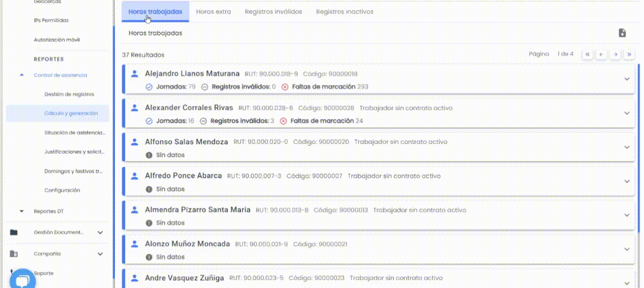This screenshot has height=288, width=644.
Task: Export Horas trabajadas report file icon
Action: [x=622, y=33]
